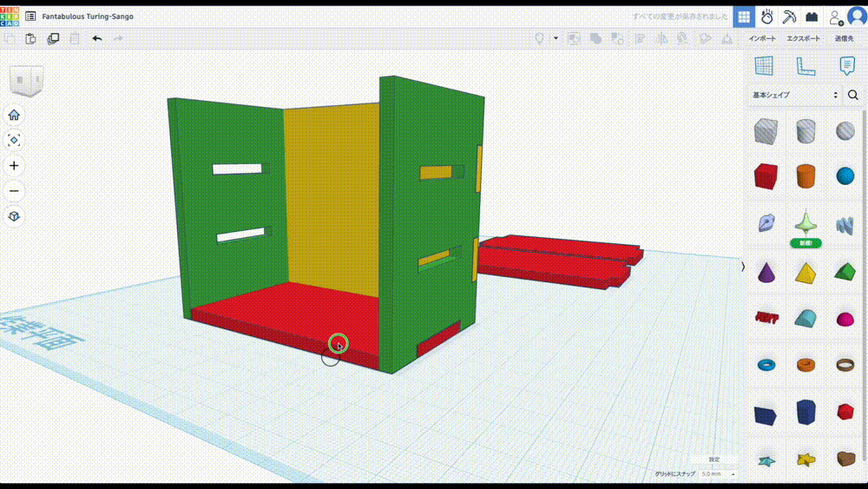Toggle the Workplane tool in shapes panel
This screenshot has height=489, width=868.
764,66
